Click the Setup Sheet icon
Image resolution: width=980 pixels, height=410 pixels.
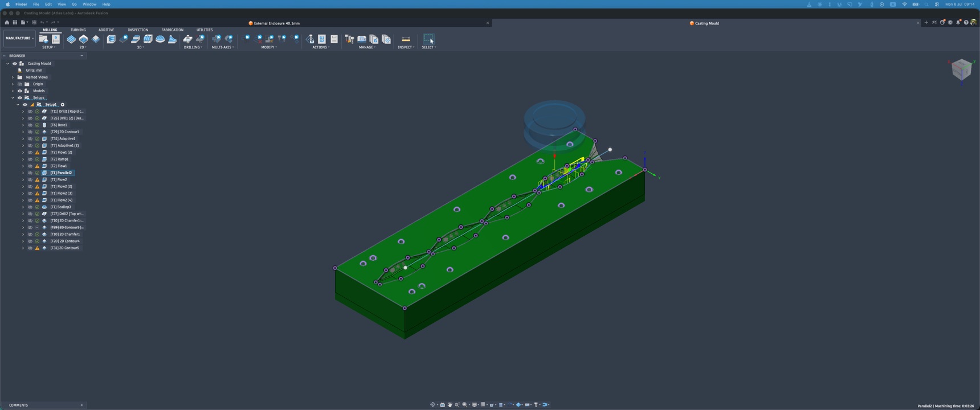click(x=334, y=39)
